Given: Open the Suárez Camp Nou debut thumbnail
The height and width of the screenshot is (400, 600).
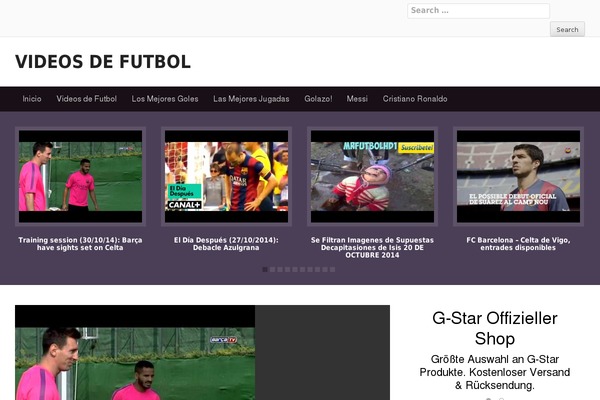Looking at the screenshot, I should (518, 176).
